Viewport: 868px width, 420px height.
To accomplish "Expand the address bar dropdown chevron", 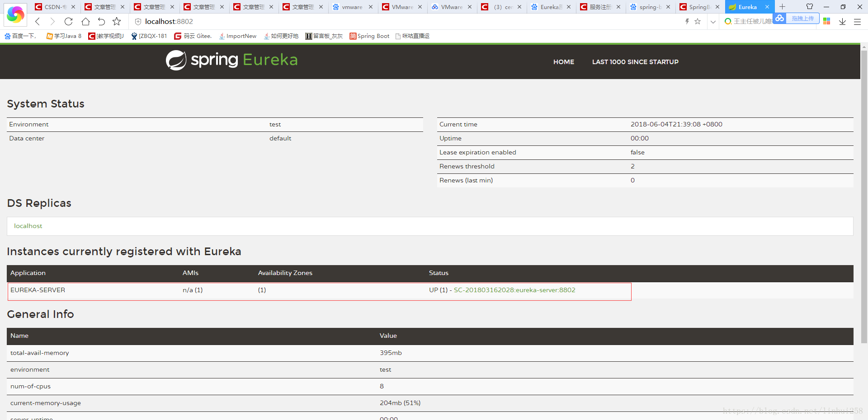I will coord(713,22).
